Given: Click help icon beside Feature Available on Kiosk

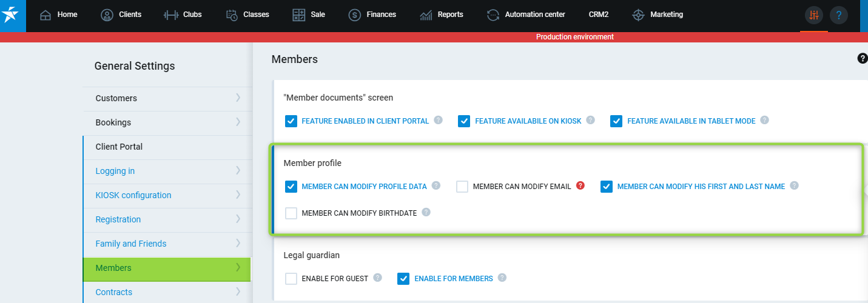Looking at the screenshot, I should 591,120.
